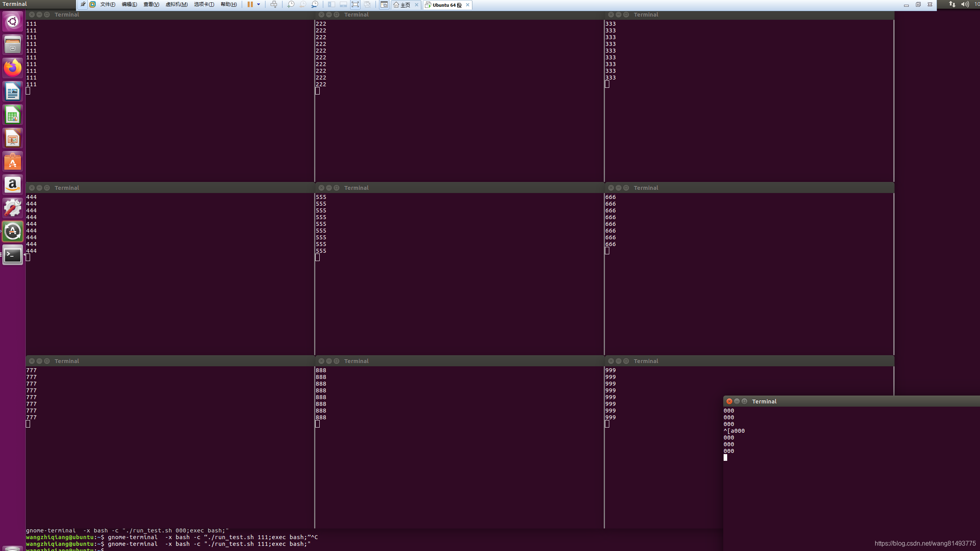
Task: Open the snapshot manager icon
Action: 315,4
